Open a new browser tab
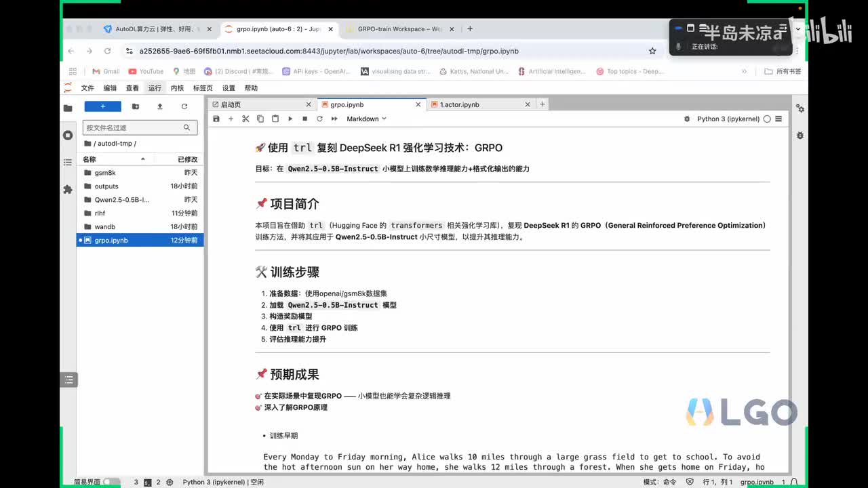 [470, 29]
